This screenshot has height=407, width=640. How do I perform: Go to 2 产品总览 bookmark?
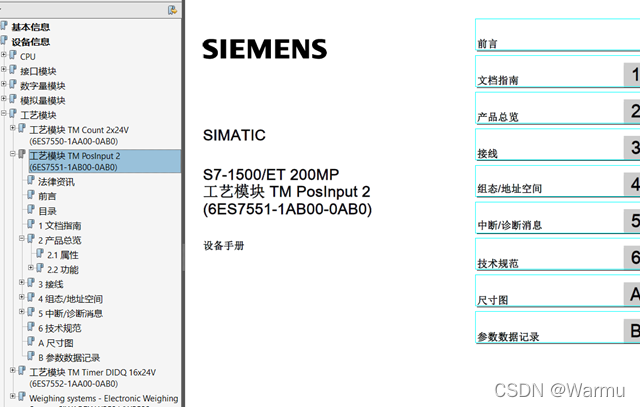pyautogui.click(x=60, y=240)
